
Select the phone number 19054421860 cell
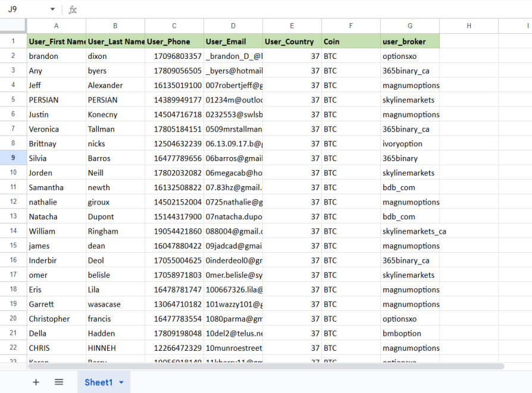(x=174, y=231)
